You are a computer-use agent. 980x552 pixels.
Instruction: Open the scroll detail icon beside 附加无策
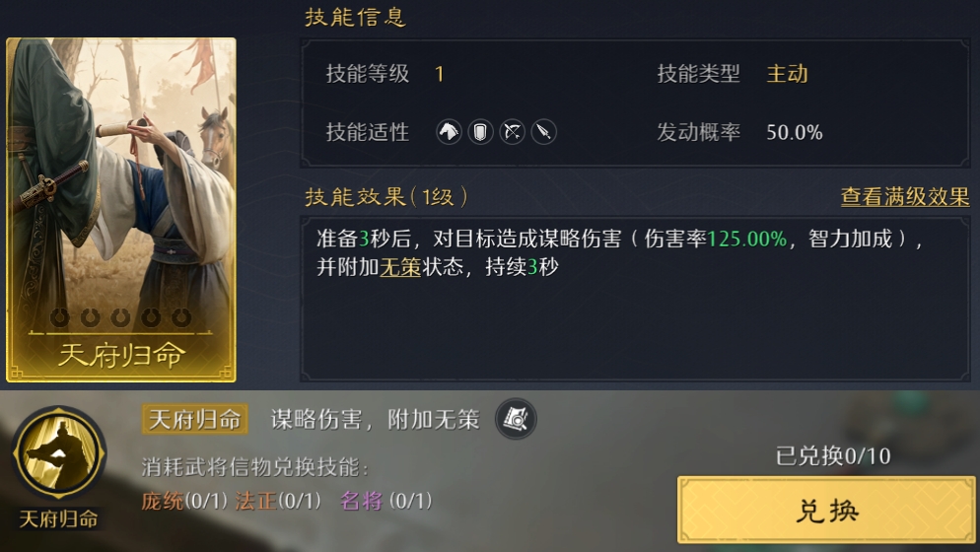pyautogui.click(x=516, y=419)
